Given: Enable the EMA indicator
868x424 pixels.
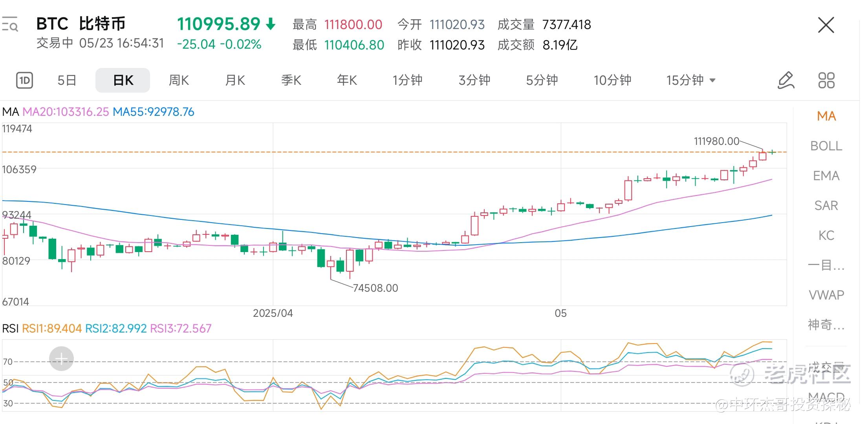Looking at the screenshot, I should pos(826,176).
